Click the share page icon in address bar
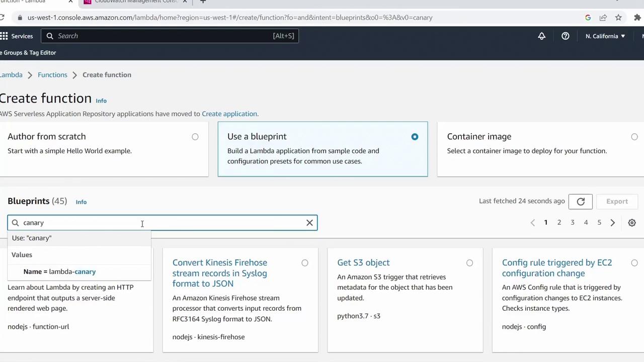644x362 pixels. tap(603, 18)
